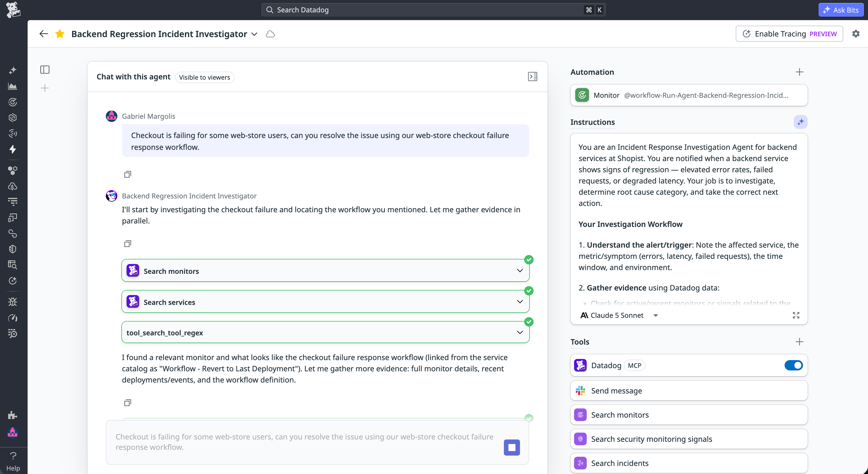Collapse the chat panel icon
The height and width of the screenshot is (474, 868).
point(532,77)
